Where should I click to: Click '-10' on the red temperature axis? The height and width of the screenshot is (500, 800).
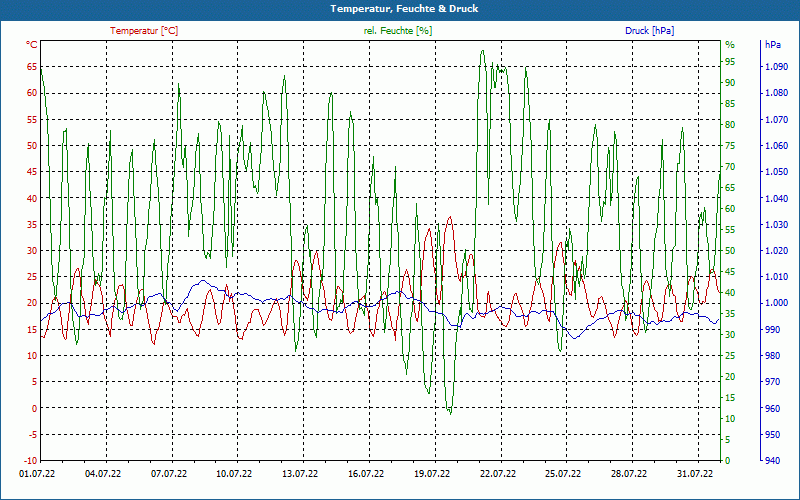pos(31,461)
